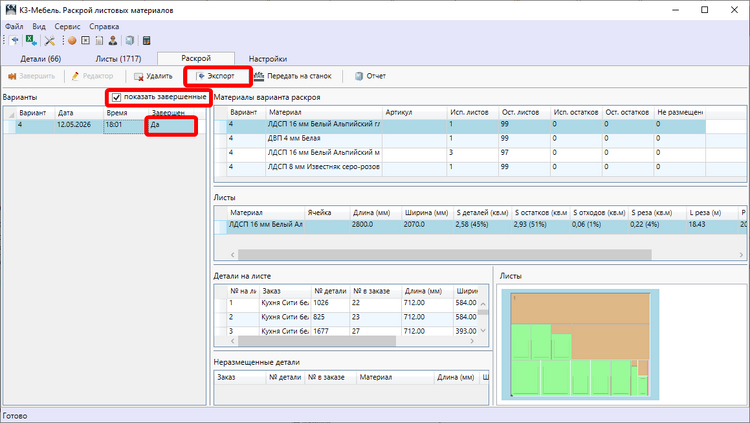Click the greyed Редактор button
Image resolution: width=750 pixels, height=423 pixels.
[x=92, y=76]
